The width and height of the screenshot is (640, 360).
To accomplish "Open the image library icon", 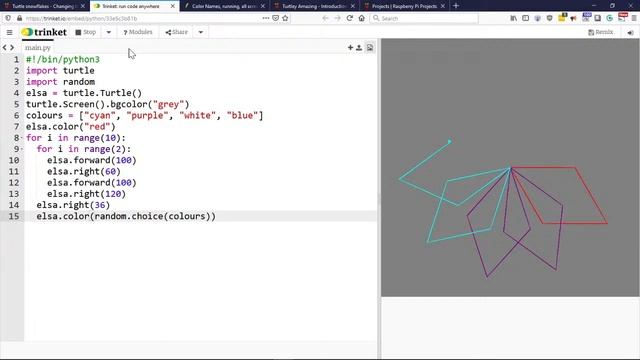I will pos(370,48).
